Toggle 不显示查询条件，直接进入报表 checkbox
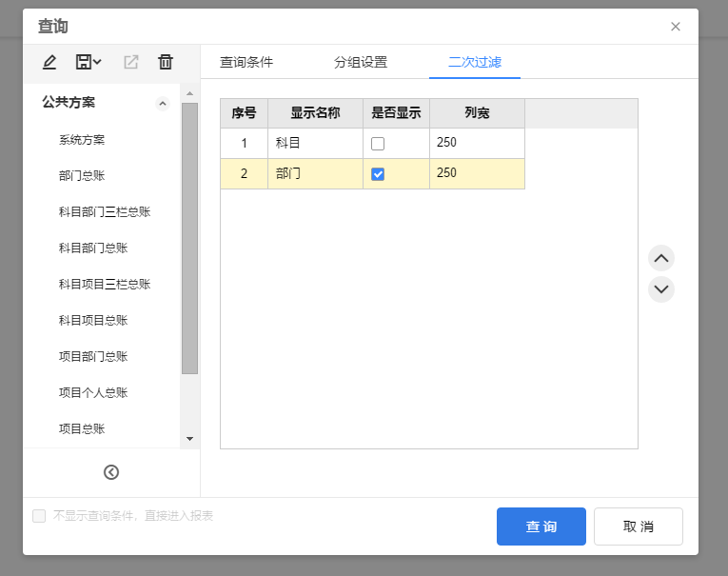 pos(39,516)
